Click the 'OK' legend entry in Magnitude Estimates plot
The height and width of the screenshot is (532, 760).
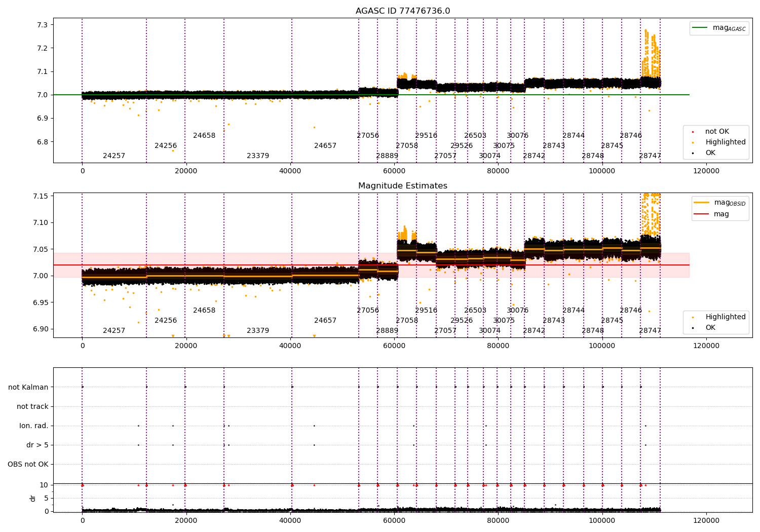coord(710,328)
